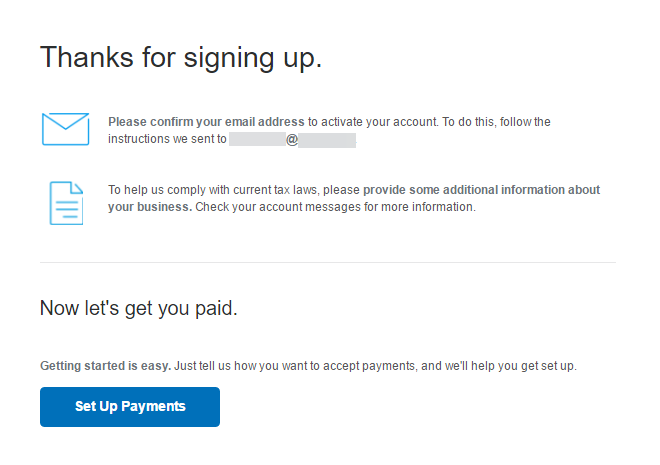Click the redacted email username before @
Image resolution: width=660 pixels, height=465 pixels.
click(257, 140)
